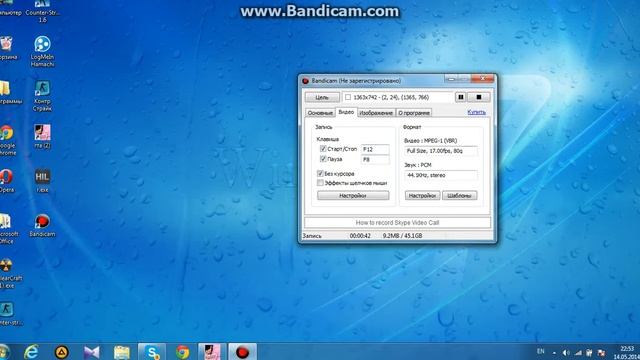Switch to Skype on the taskbar
This screenshot has height=360, width=640.
coord(152,352)
